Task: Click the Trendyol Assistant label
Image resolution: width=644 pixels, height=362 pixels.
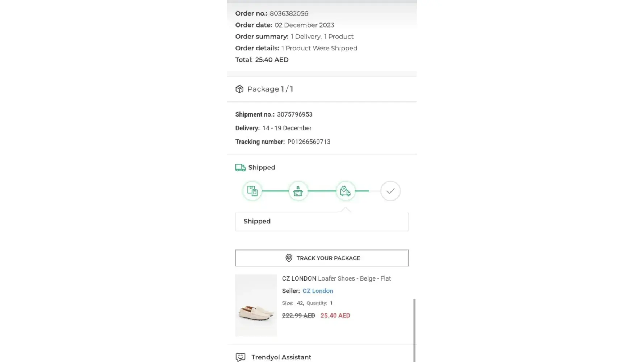Action: [281, 357]
